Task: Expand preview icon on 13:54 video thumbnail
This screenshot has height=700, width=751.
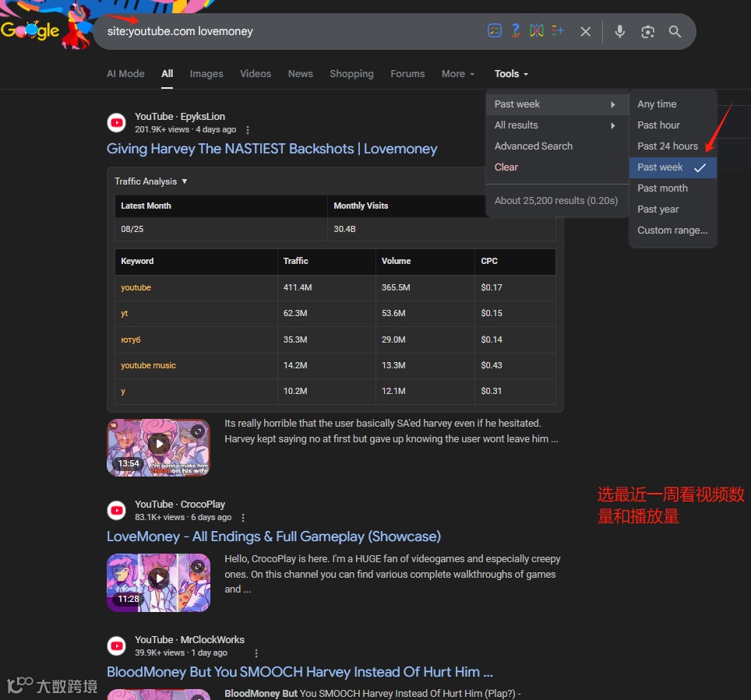Action: point(197,431)
